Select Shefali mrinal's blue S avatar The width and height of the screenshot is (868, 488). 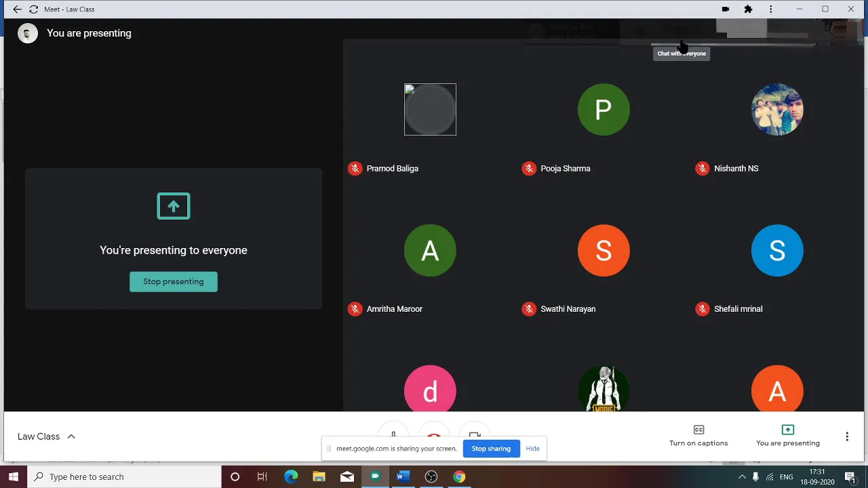777,250
